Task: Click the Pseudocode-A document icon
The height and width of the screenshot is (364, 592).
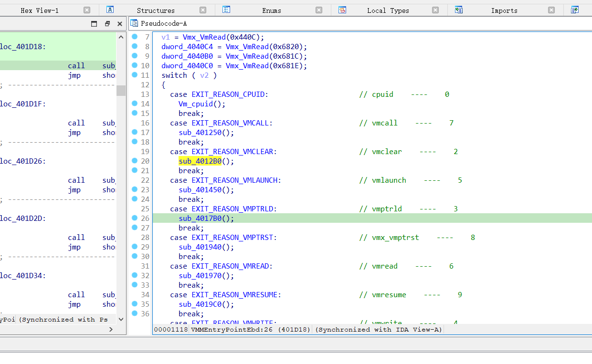Action: click(134, 23)
